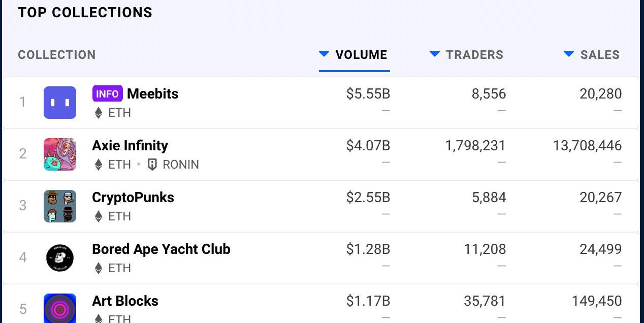Open the Axie Infinity collection link
Image resolution: width=644 pixels, height=323 pixels.
[130, 146]
